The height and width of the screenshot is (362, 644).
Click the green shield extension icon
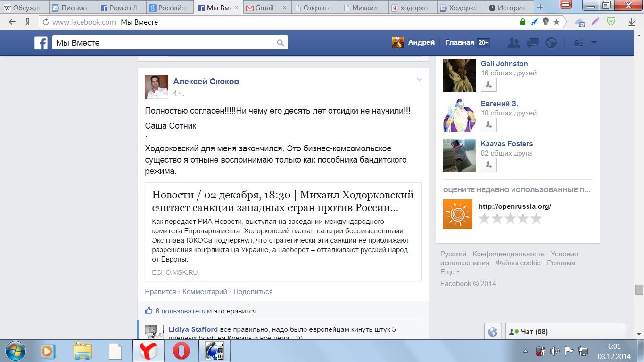[x=611, y=22]
